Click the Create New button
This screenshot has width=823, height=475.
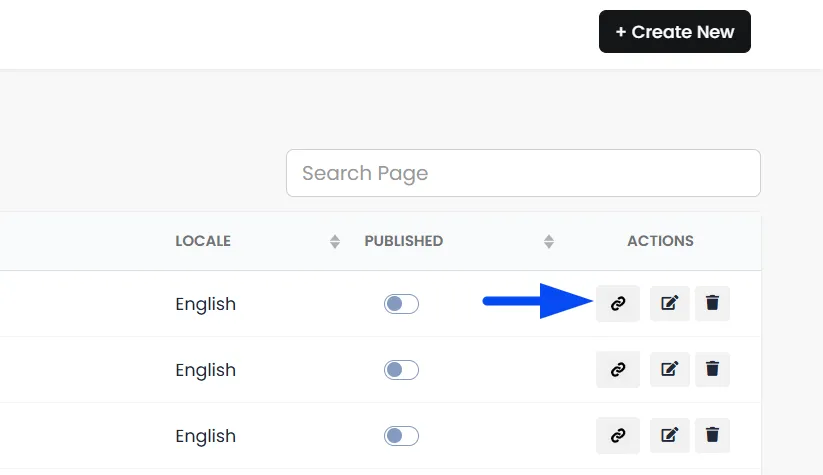pos(674,31)
